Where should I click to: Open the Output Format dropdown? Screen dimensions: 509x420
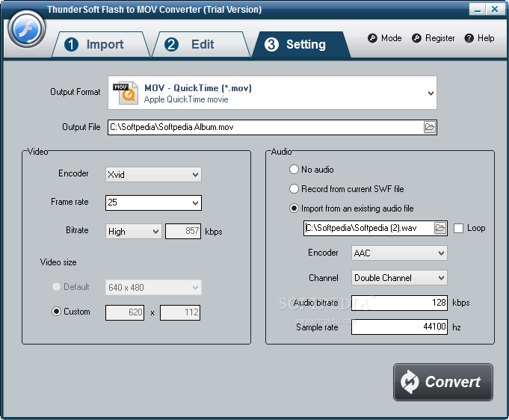point(272,93)
